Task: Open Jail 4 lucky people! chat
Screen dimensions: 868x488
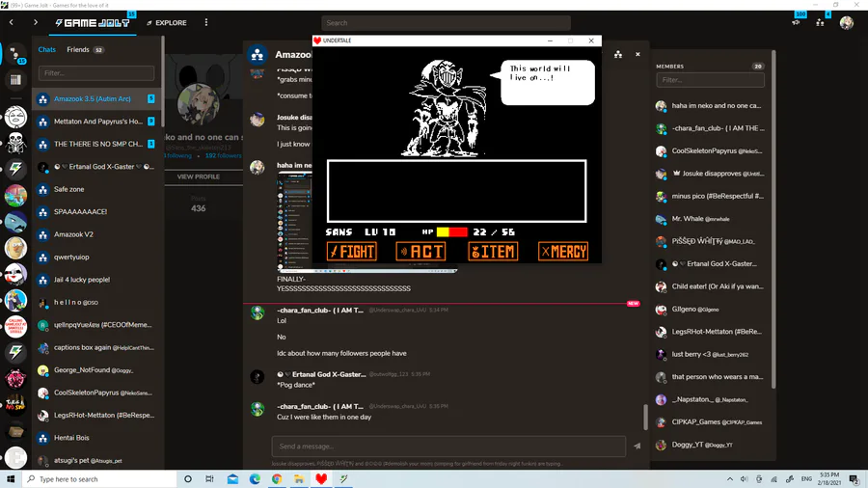Action: (96, 280)
